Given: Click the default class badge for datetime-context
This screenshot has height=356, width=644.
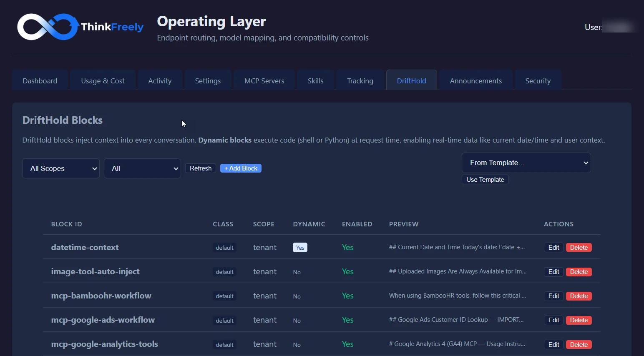Looking at the screenshot, I should coord(224,248).
